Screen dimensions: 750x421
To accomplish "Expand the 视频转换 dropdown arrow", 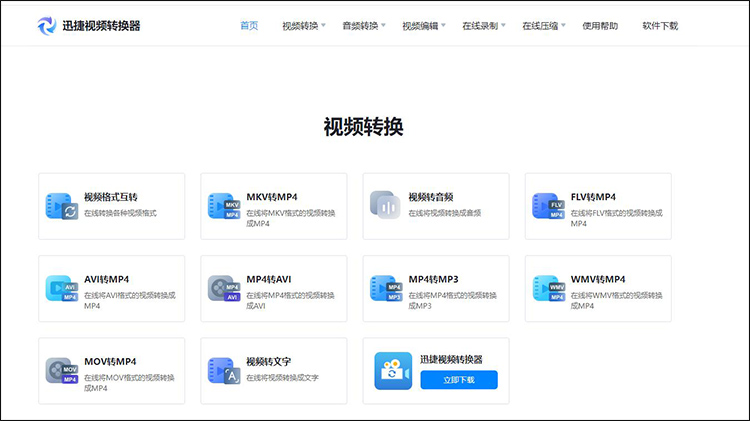I will pos(323,25).
